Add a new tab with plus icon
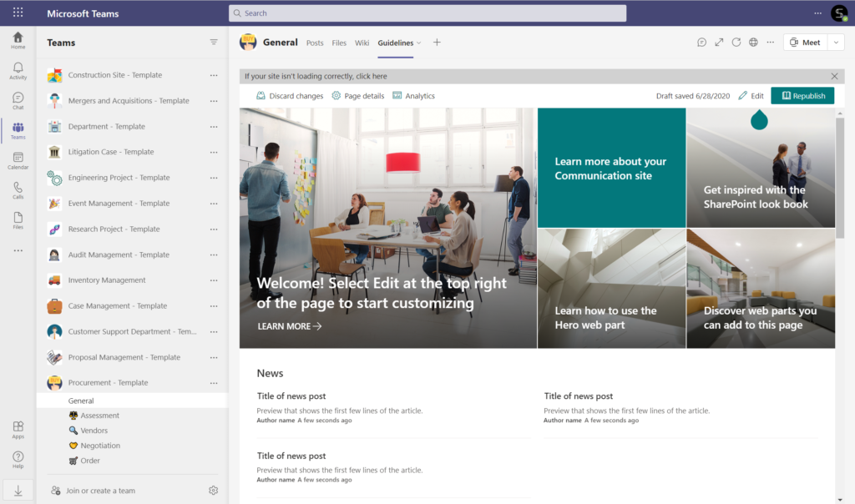The image size is (855, 504). coord(437,43)
